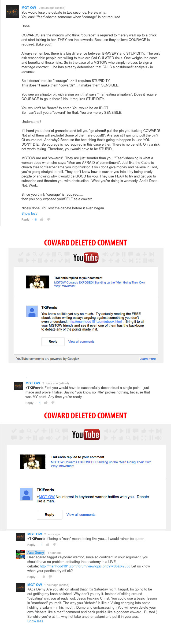171x644 pixels.
Task: Collapse top comment with Show less
Action: tap(29, 213)
